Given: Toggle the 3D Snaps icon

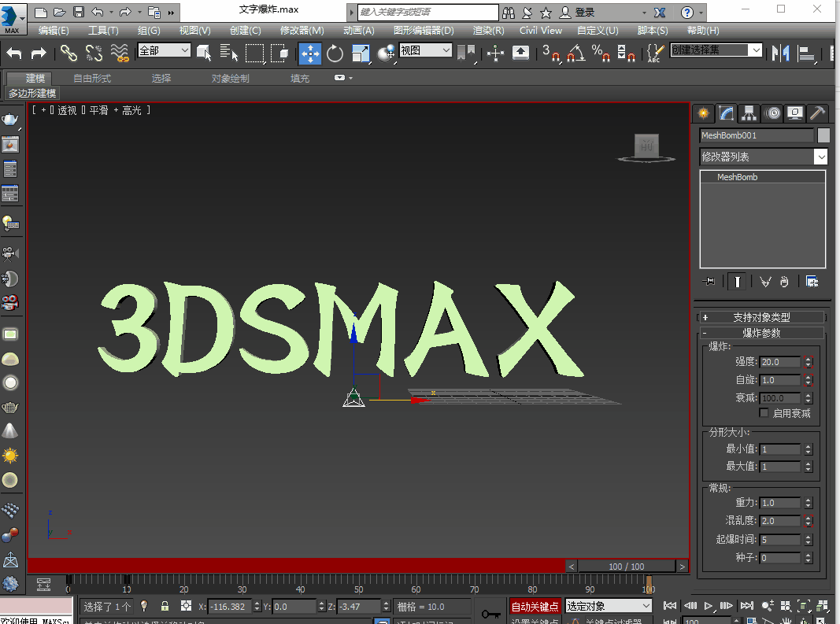Looking at the screenshot, I should click(550, 53).
